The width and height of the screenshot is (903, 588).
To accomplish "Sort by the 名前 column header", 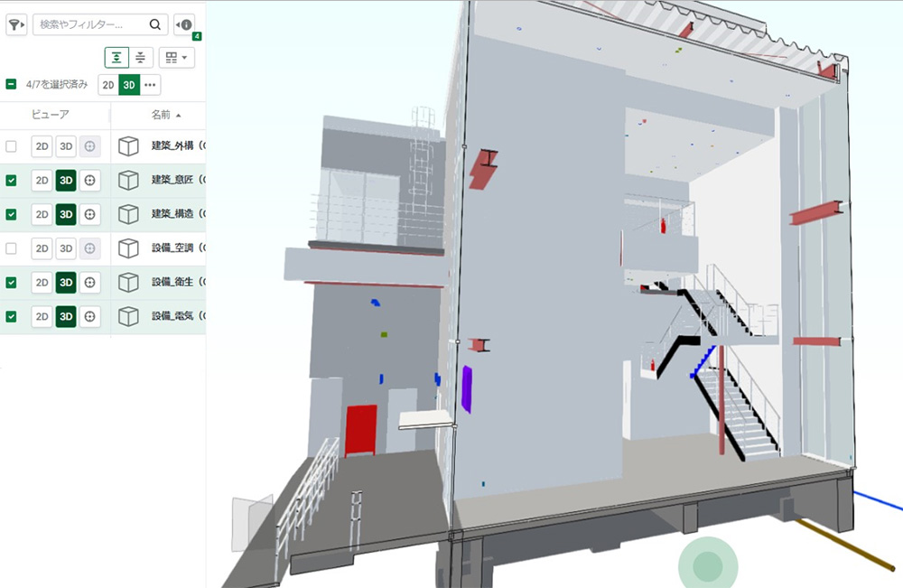I will click(165, 115).
